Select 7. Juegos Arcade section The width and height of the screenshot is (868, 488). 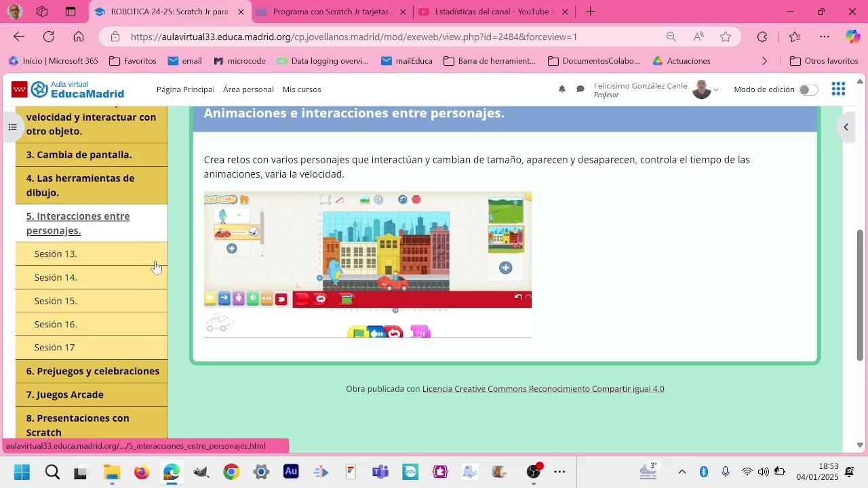click(x=65, y=394)
